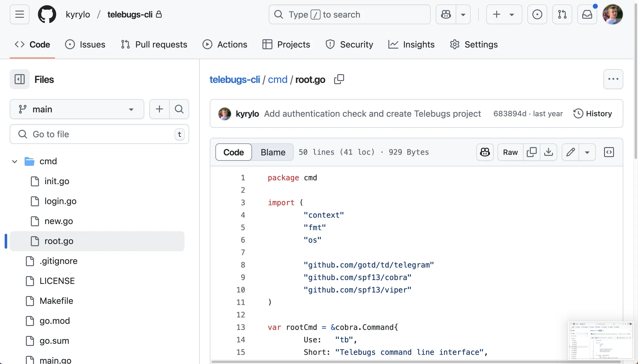
Task: Switch to the Settings tab
Action: [x=474, y=45]
